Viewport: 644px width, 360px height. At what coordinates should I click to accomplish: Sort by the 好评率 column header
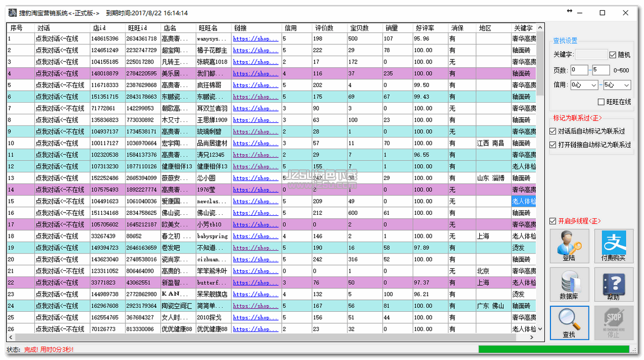[430, 28]
